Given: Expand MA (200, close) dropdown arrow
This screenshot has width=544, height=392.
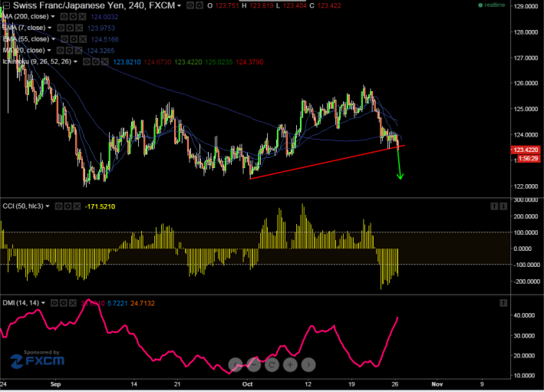Looking at the screenshot, I should [x=53, y=17].
